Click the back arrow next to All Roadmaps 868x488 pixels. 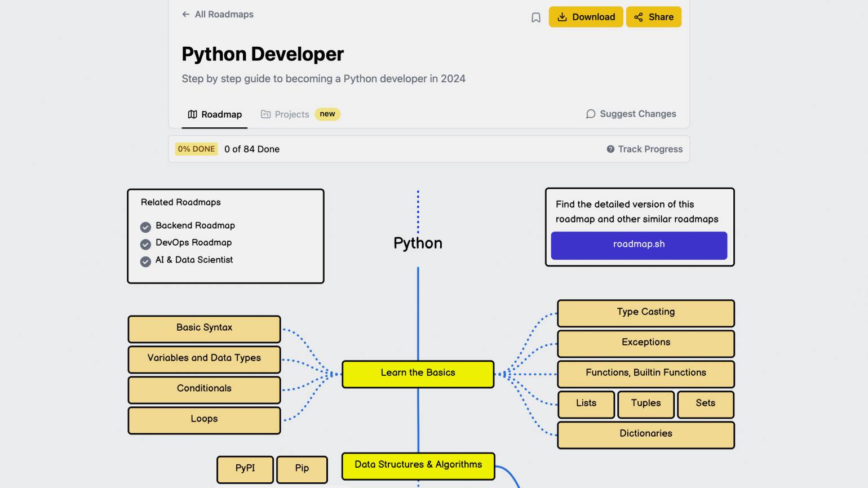[x=186, y=15]
